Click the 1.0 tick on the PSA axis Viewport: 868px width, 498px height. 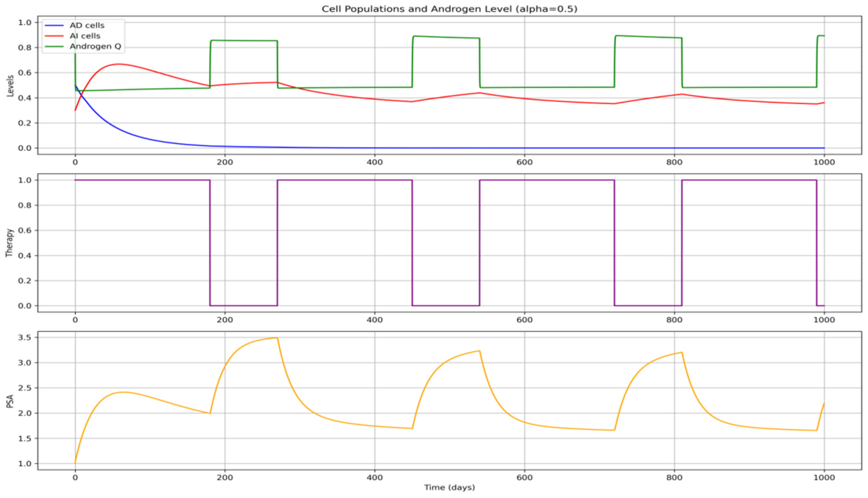click(24, 463)
